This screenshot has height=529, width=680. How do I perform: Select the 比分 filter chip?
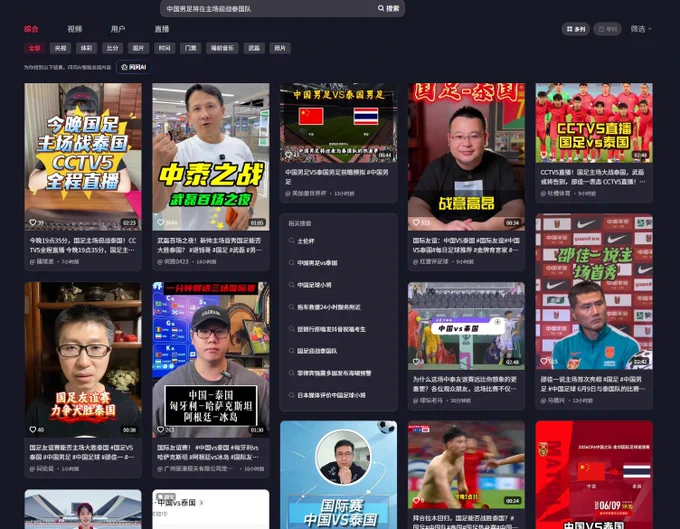[x=112, y=48]
